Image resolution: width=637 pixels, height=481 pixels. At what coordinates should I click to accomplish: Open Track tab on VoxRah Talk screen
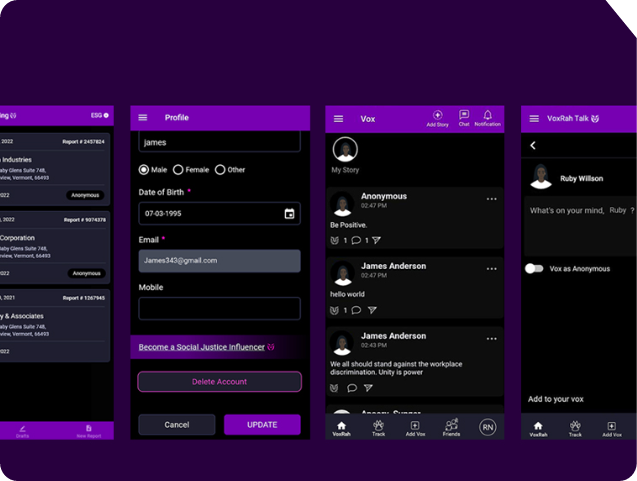click(x=575, y=429)
